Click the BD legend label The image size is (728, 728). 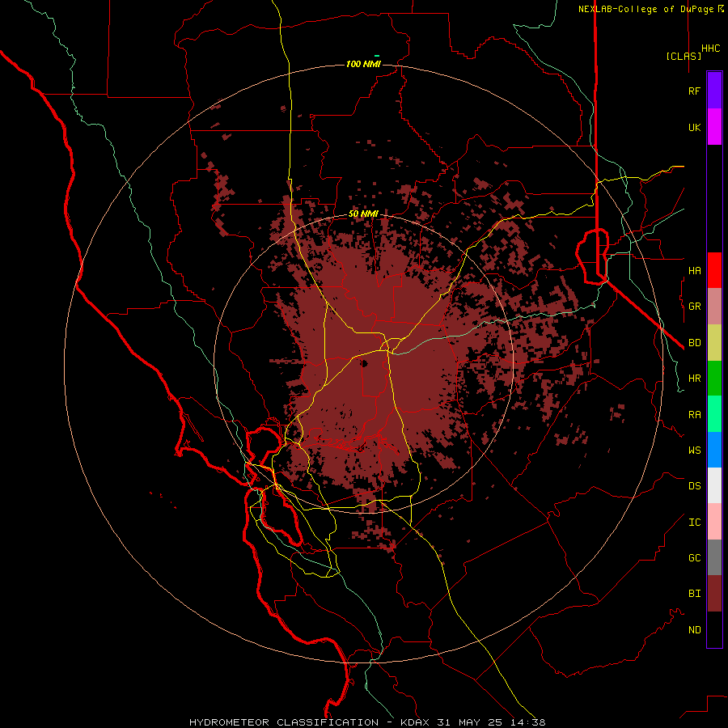tap(694, 343)
